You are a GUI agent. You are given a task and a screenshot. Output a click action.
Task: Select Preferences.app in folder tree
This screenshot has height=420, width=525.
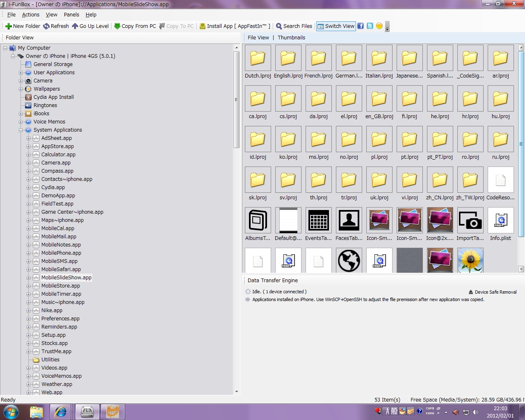click(x=60, y=319)
